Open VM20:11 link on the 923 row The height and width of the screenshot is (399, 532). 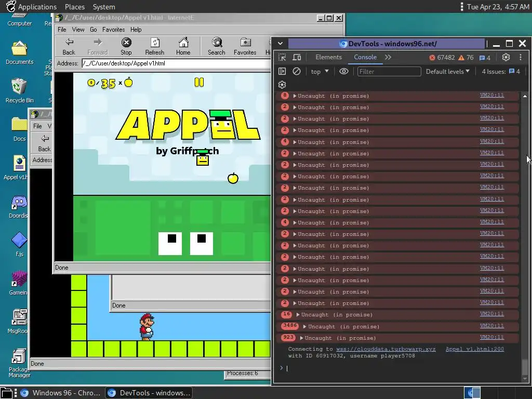(491, 337)
